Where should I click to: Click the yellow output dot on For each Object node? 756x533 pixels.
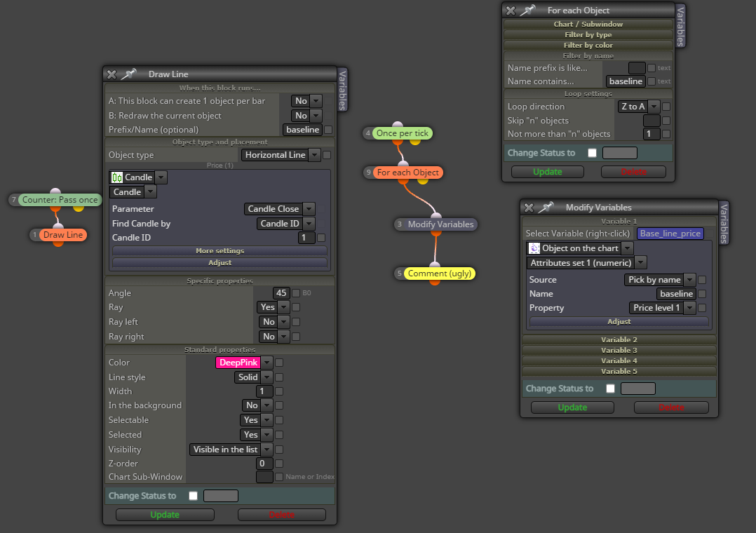(423, 181)
